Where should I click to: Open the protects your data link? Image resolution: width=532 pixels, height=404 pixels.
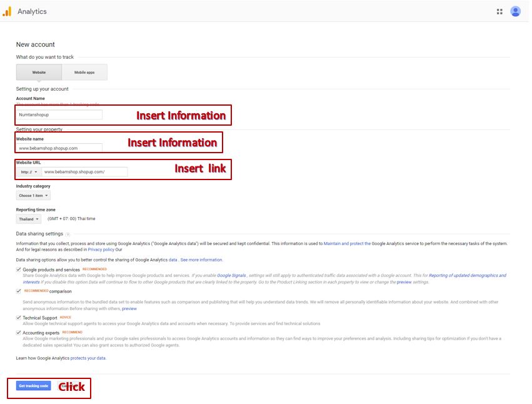pyautogui.click(x=88, y=358)
